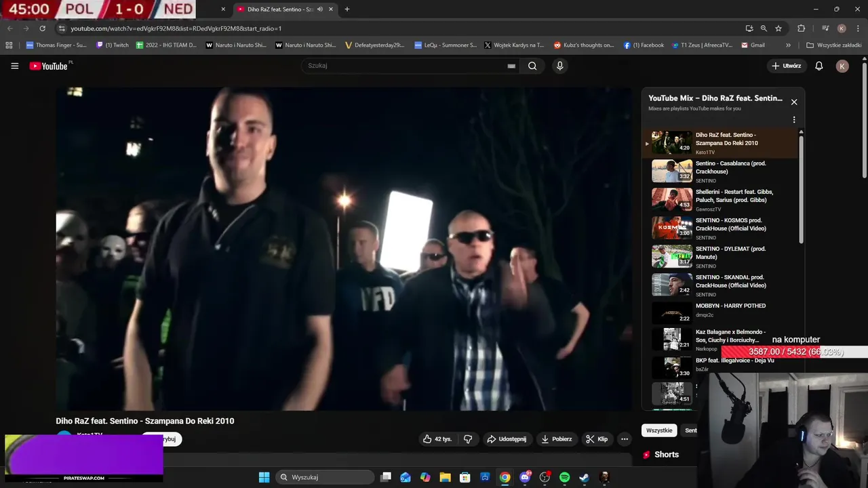
Task: Play SENTINO - SKANDAL from the mix
Action: click(721, 285)
